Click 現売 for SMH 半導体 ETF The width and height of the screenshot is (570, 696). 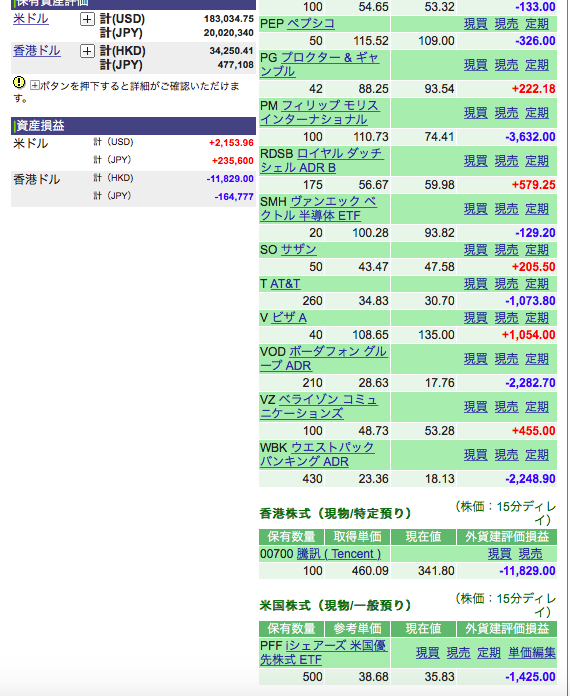click(507, 209)
